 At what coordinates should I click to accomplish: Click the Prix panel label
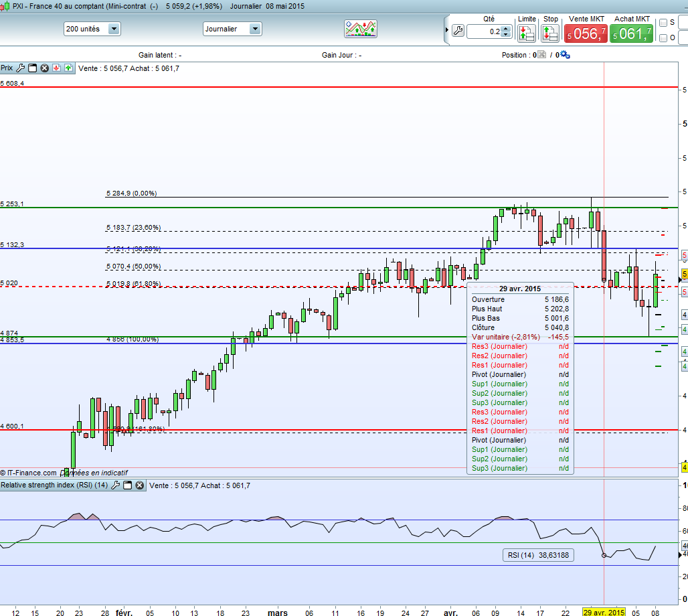[x=7, y=68]
